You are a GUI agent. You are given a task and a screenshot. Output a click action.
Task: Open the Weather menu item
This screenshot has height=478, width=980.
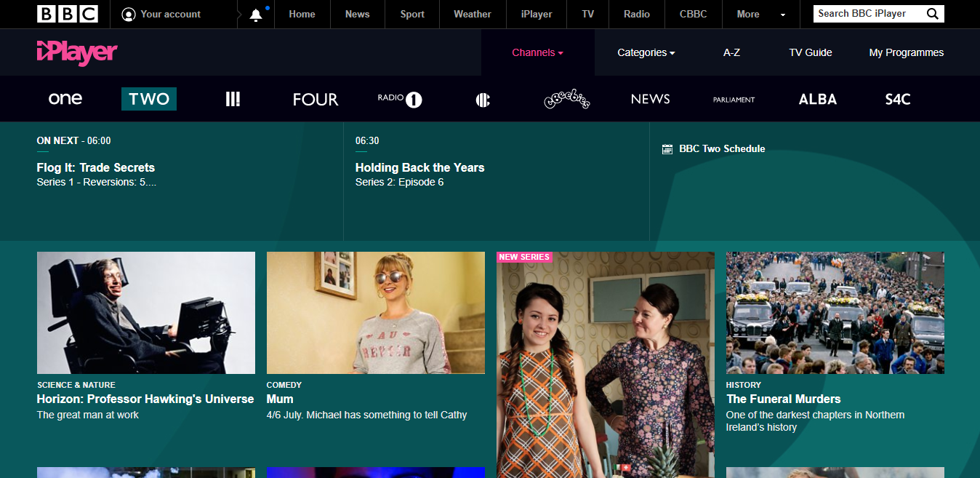click(x=473, y=14)
